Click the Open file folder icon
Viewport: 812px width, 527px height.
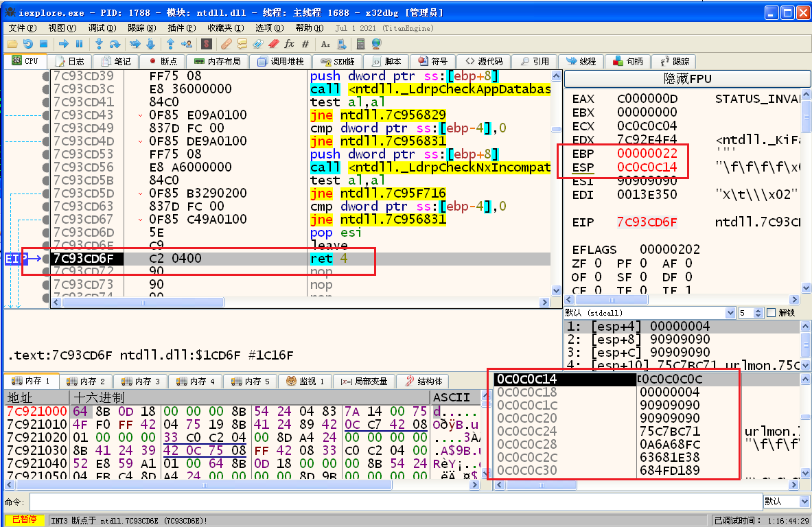pos(12,44)
